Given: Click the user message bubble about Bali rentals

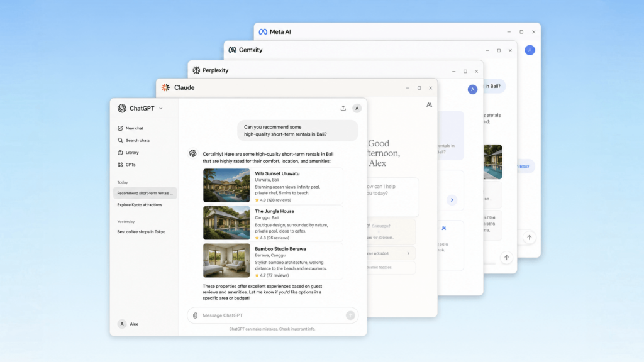Looking at the screenshot, I should [297, 131].
